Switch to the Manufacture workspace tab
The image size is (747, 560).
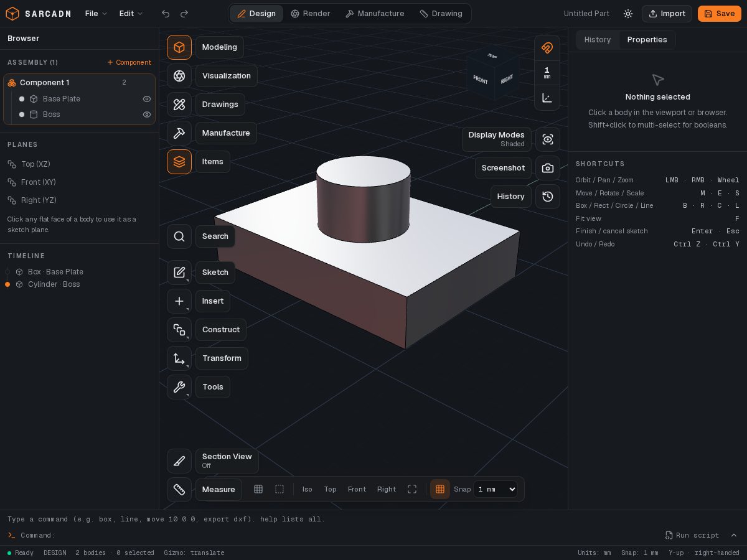tap(375, 14)
